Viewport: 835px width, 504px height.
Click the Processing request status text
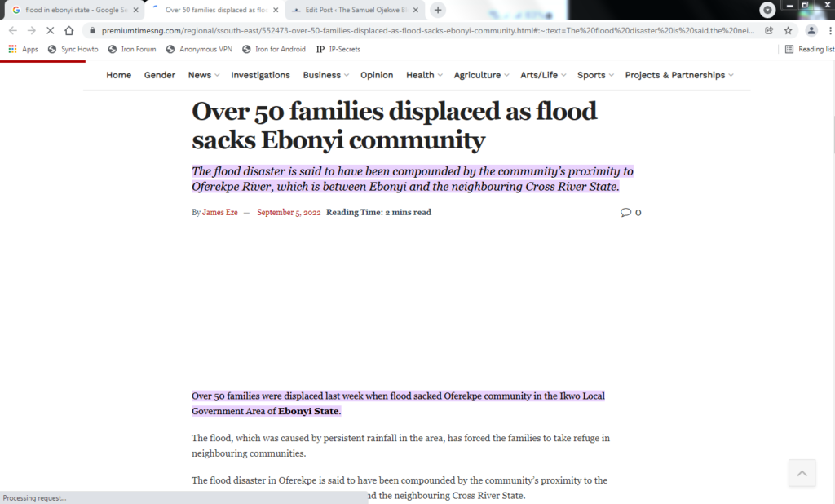[34, 498]
